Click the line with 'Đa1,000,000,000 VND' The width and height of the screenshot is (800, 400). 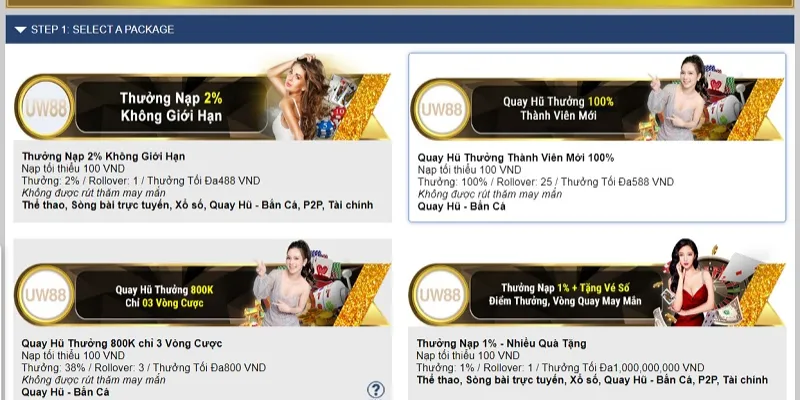[x=560, y=368]
